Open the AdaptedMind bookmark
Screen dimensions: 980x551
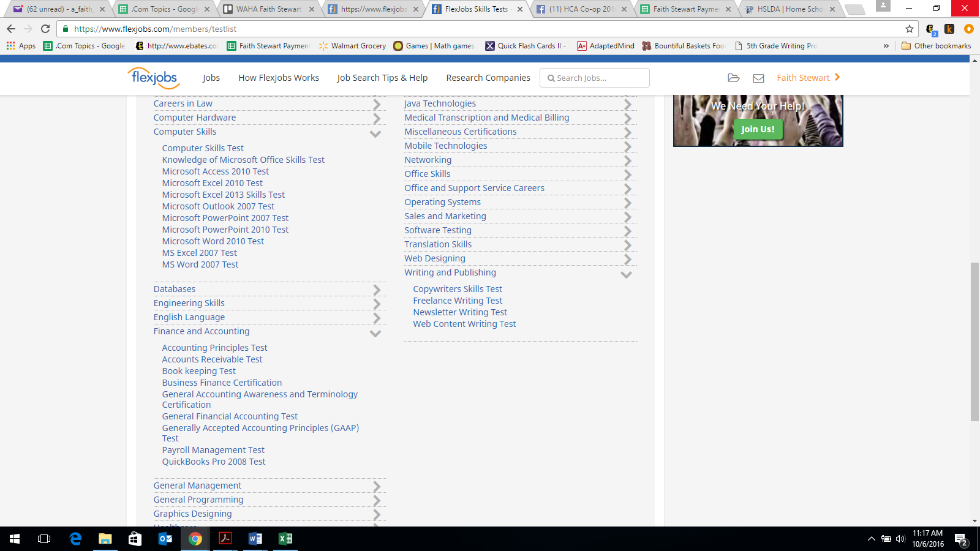click(x=606, y=46)
